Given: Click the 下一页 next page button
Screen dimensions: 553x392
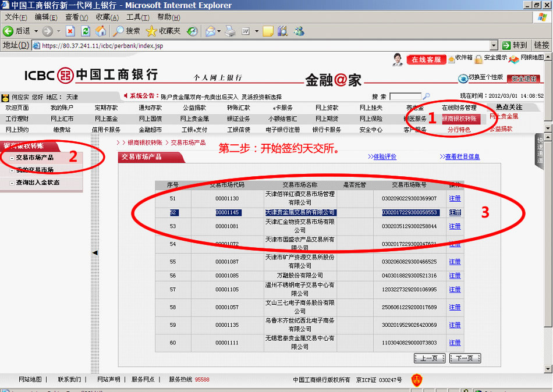Looking at the screenshot, I should (x=465, y=358).
